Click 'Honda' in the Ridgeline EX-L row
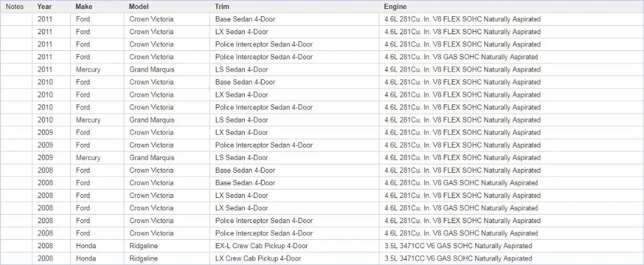The image size is (644, 265). tap(86, 246)
